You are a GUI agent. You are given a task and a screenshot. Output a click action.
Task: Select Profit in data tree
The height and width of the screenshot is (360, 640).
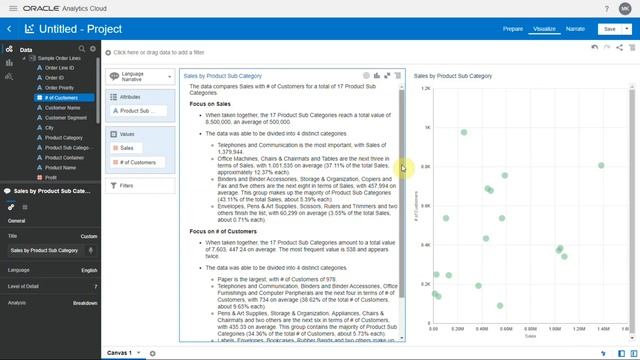click(51, 178)
